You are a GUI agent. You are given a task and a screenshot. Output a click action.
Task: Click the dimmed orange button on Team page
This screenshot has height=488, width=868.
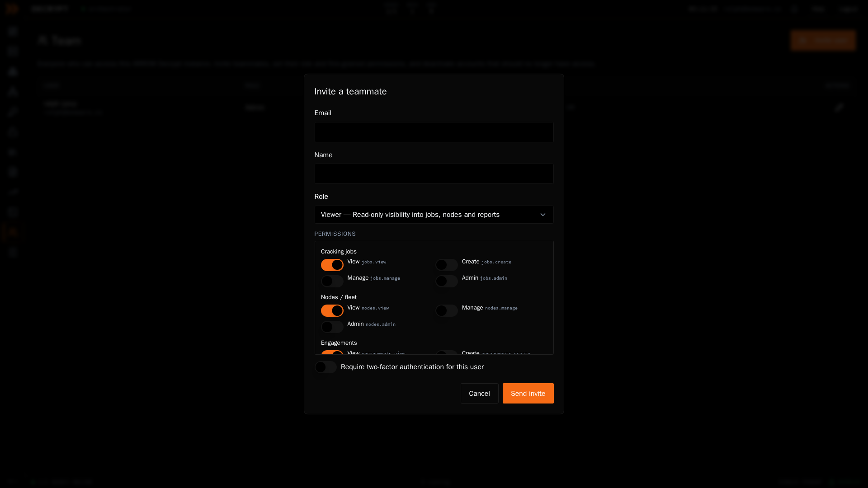(x=823, y=41)
